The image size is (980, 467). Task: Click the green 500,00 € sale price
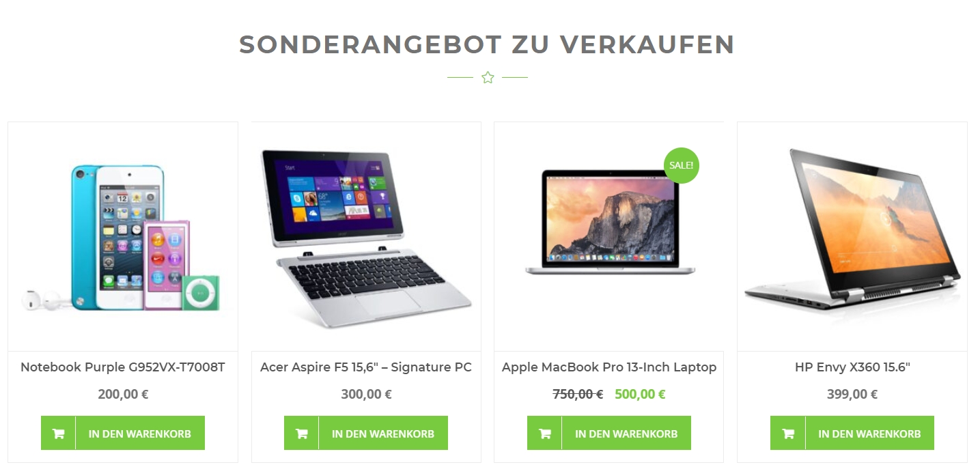[640, 394]
